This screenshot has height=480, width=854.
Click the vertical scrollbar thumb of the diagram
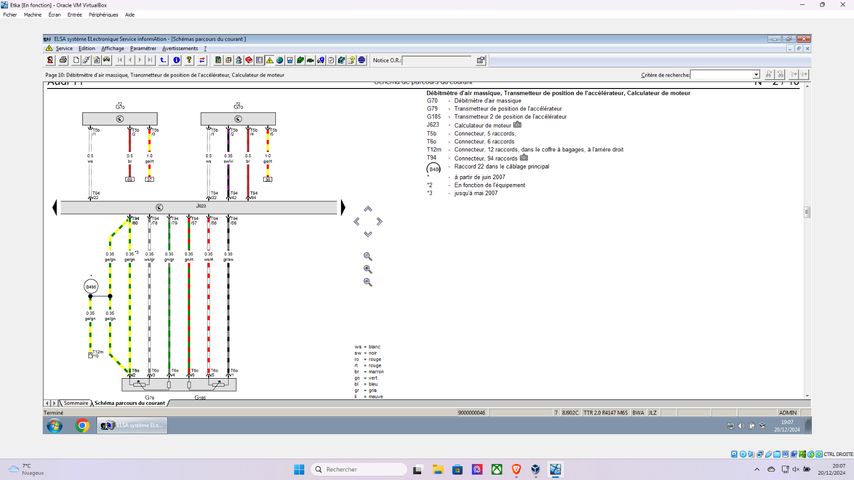807,212
